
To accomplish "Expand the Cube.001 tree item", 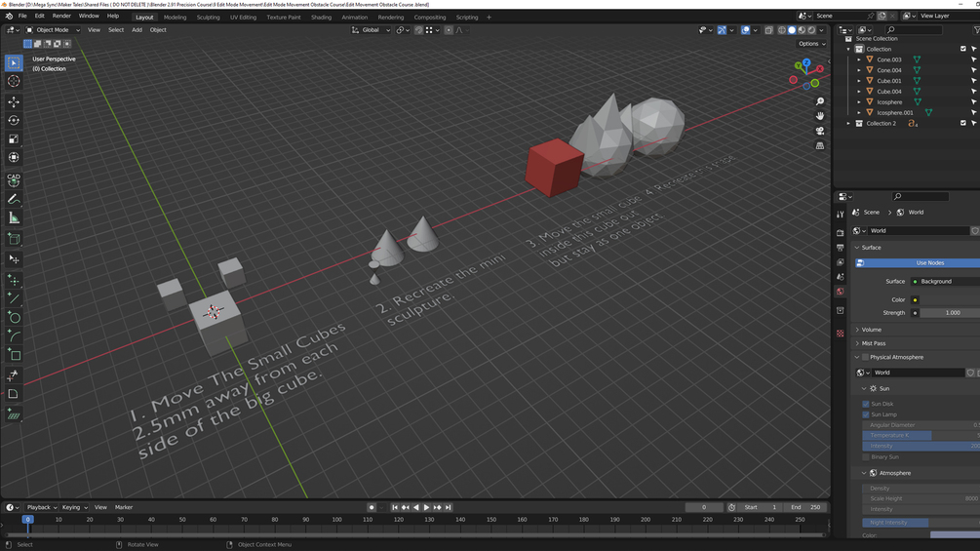I will pos(859,81).
